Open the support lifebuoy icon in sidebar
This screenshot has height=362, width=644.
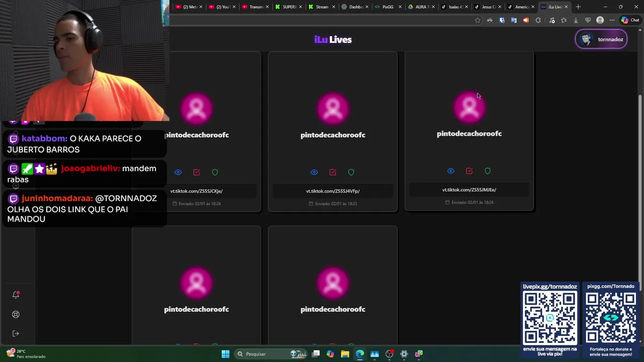(16, 314)
